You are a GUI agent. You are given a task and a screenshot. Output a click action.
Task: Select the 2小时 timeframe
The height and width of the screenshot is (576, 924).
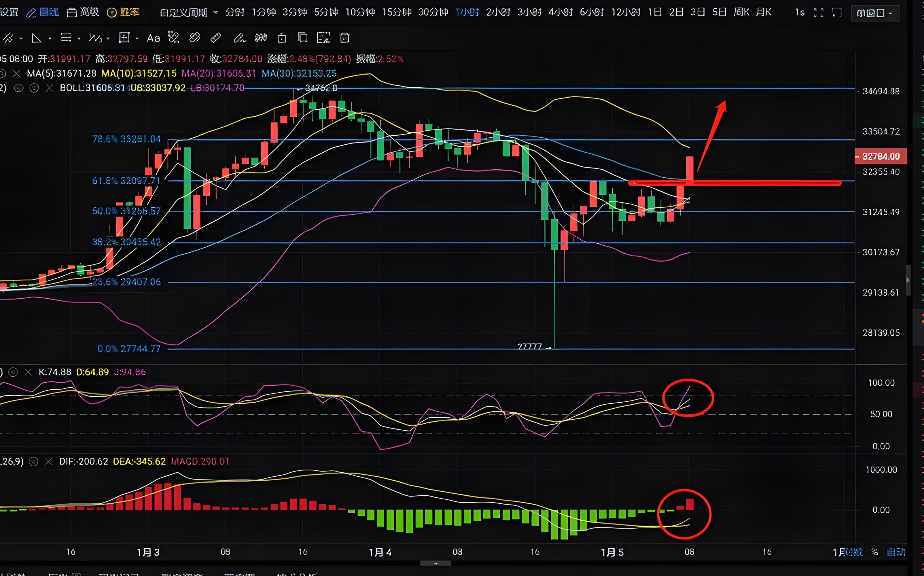click(498, 12)
